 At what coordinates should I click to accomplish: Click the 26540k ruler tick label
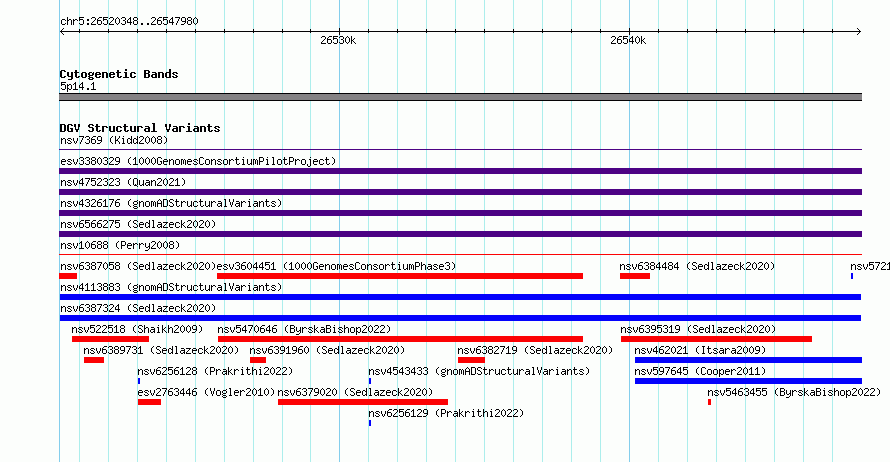coord(628,40)
